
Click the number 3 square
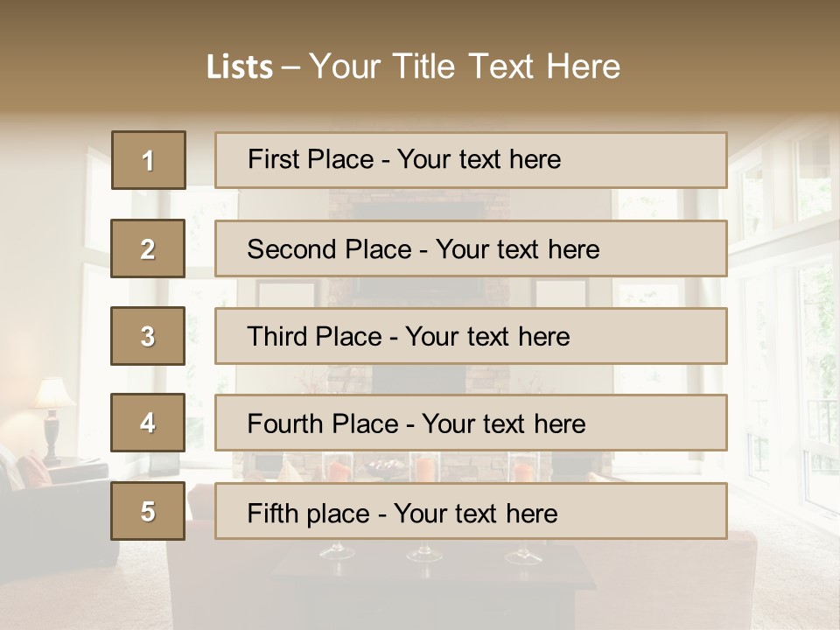(x=148, y=336)
